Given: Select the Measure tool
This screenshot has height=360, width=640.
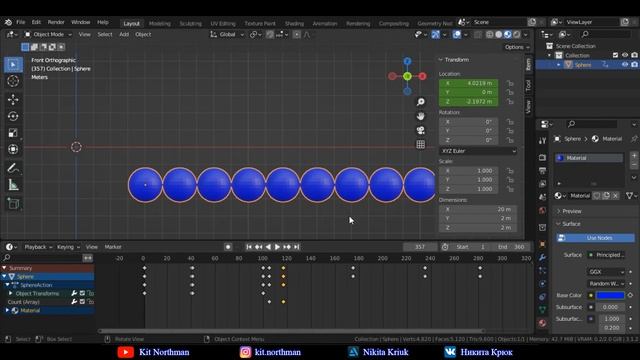Looking at the screenshot, I should pos(13,185).
